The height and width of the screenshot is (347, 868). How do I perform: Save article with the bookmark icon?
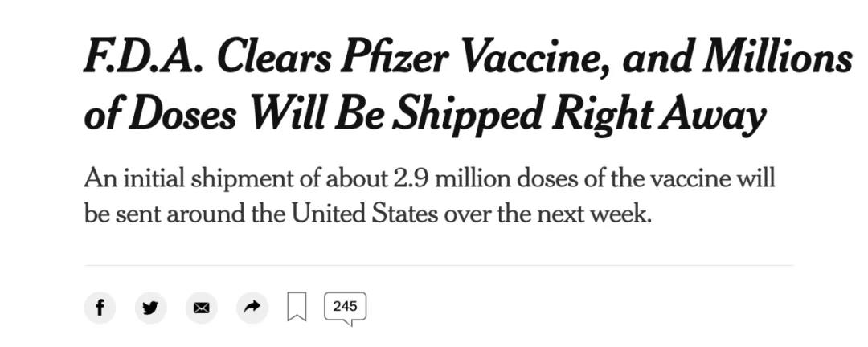click(x=297, y=307)
